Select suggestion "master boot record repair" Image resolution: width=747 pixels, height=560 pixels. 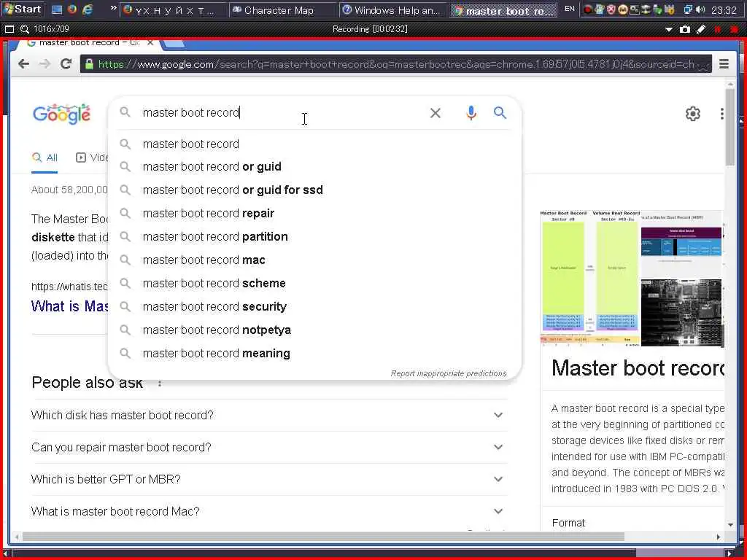point(314,214)
